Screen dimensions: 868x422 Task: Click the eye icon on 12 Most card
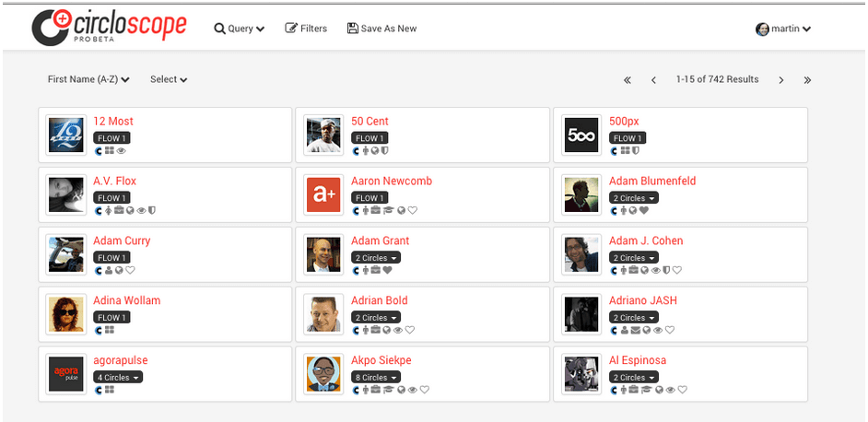click(122, 150)
